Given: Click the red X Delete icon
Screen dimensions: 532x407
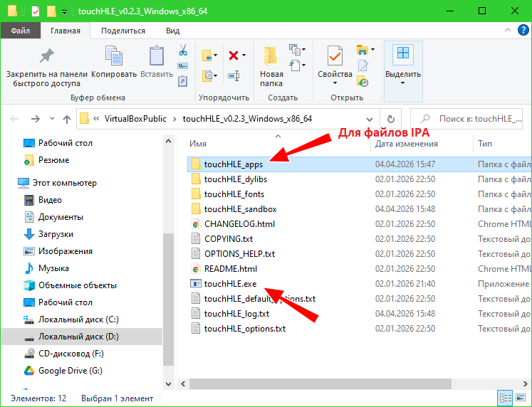Looking at the screenshot, I should [x=234, y=55].
